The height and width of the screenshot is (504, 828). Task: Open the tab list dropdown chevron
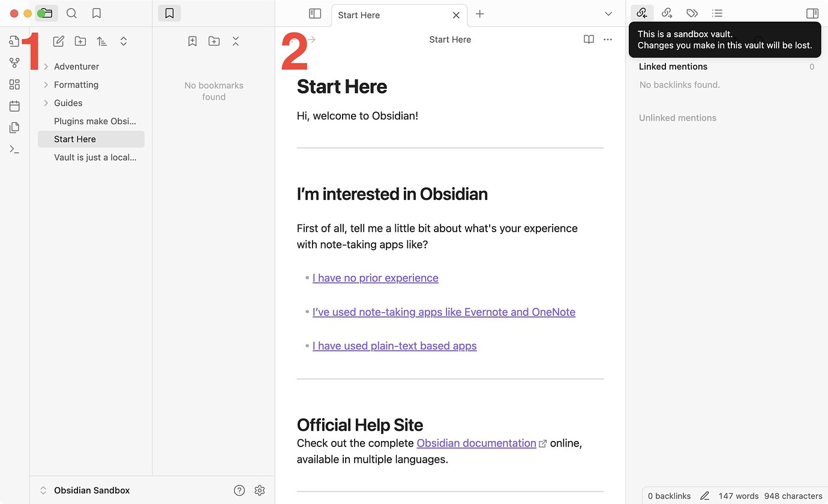(x=608, y=14)
